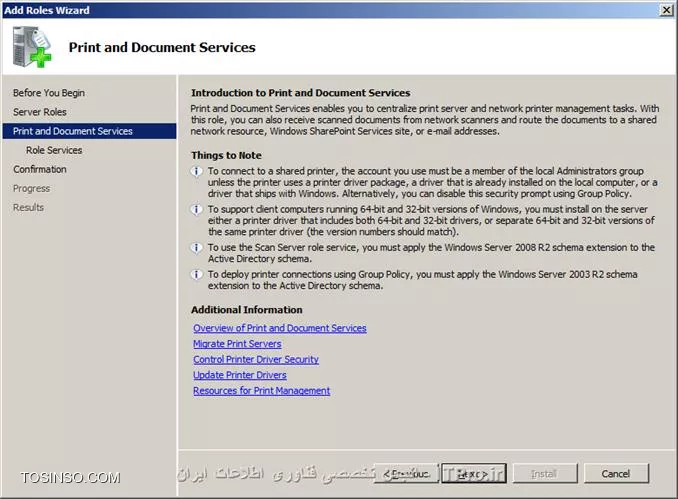Click the 'Introduction to Print and Document Services' heading
The height and width of the screenshot is (499, 678).
tap(301, 93)
